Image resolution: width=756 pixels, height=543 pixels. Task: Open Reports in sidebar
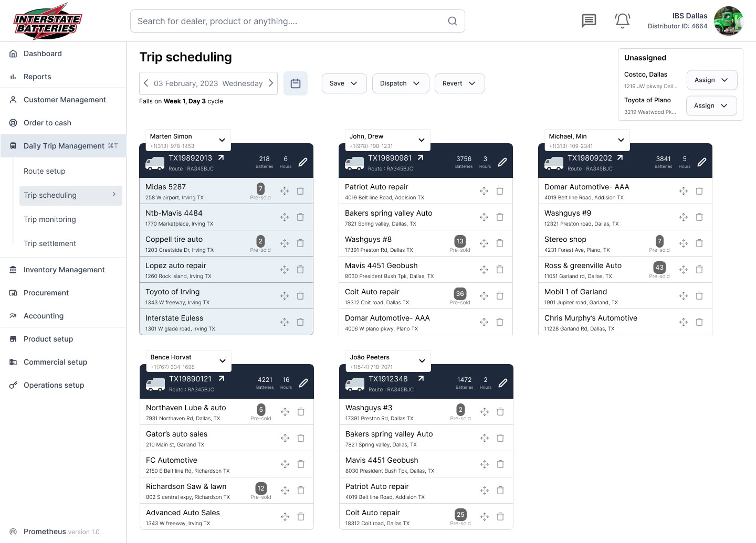pyautogui.click(x=63, y=77)
